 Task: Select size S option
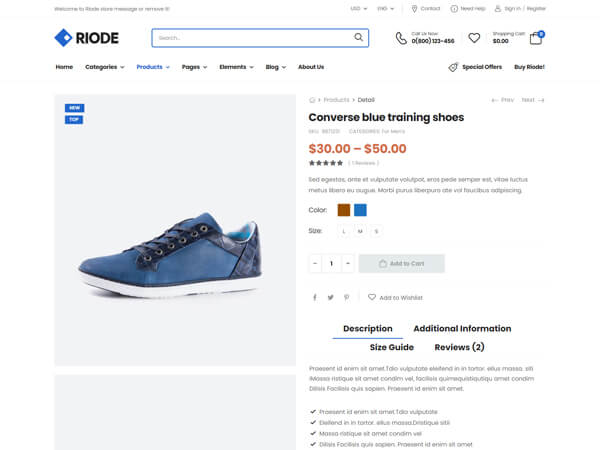(376, 231)
